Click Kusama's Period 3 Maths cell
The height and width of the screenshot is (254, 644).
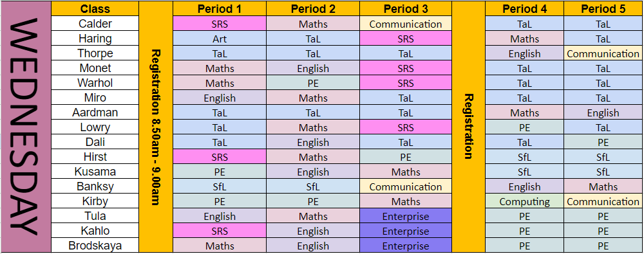pyautogui.click(x=405, y=172)
